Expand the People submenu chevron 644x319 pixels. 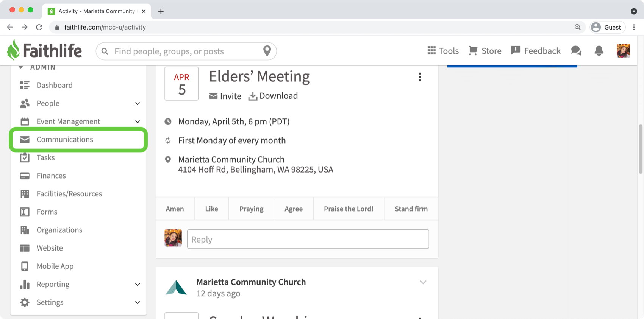[x=138, y=104]
